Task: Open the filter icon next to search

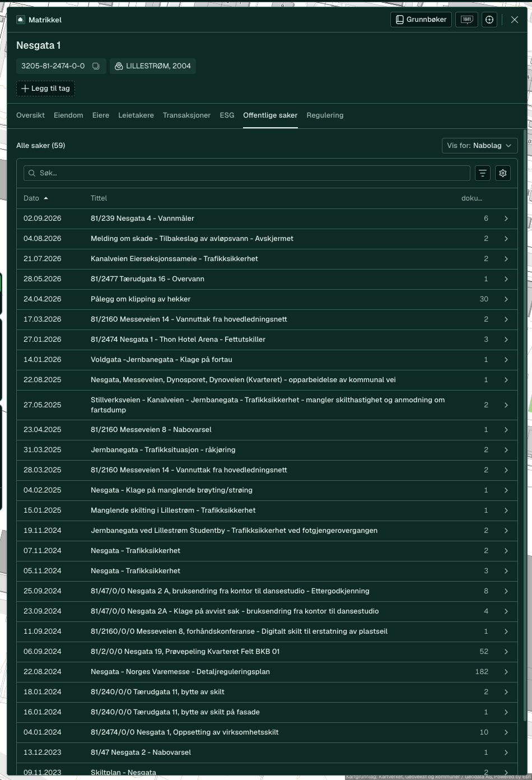Action: point(483,173)
